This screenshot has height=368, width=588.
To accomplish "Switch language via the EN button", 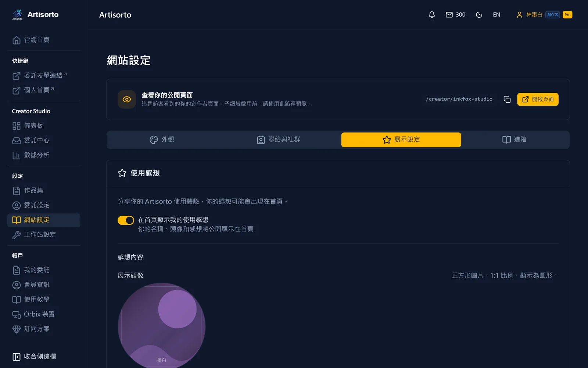I will pos(496,15).
